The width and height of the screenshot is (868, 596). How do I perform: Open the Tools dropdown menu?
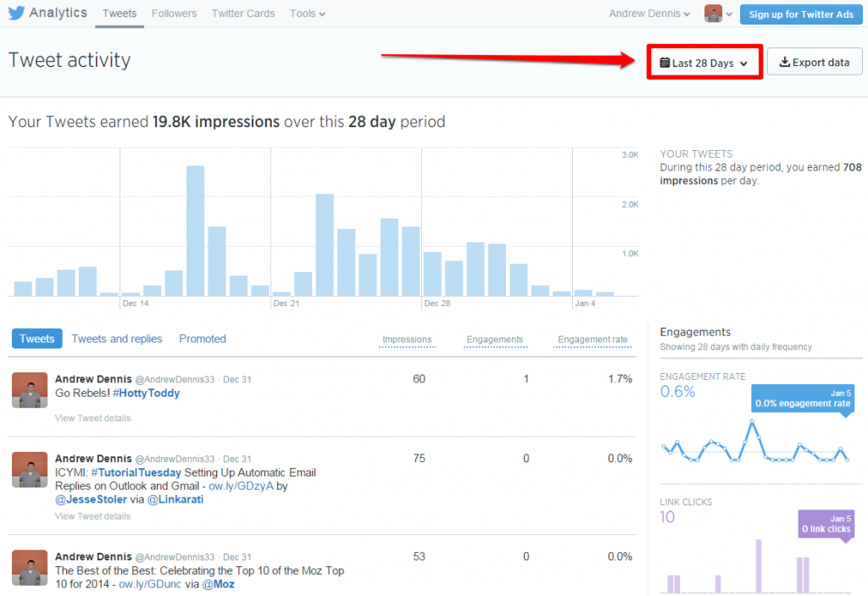pyautogui.click(x=307, y=14)
